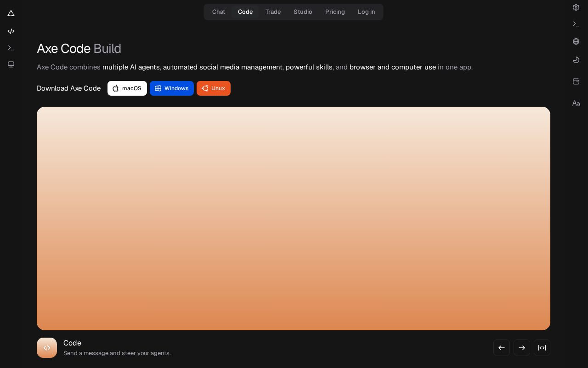The image size is (588, 368).
Task: Download Axe Code for Windows
Action: tap(172, 88)
